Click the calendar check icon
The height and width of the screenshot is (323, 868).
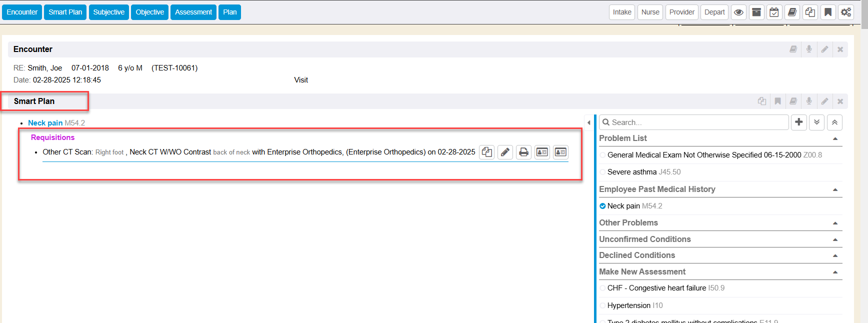[774, 12]
